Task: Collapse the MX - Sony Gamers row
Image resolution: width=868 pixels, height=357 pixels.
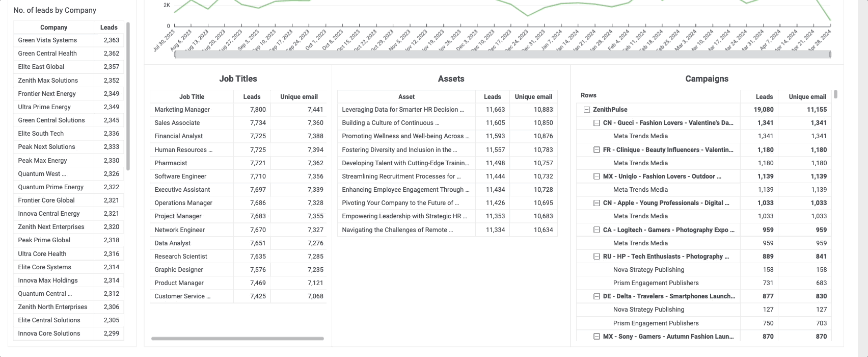Action: pyautogui.click(x=596, y=337)
